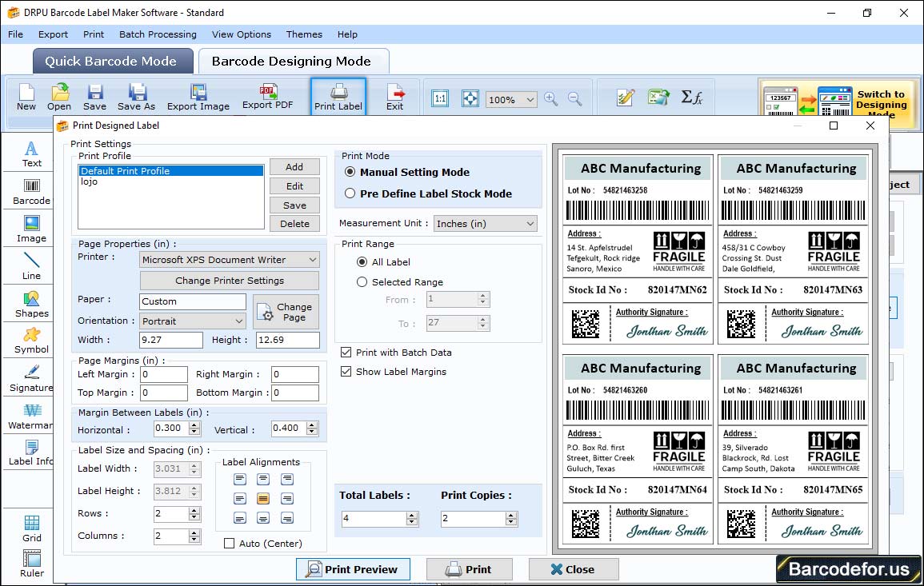Screen dimensions: 924x586
Task: Select Pre Define Label Stock Mode
Action: click(x=350, y=193)
